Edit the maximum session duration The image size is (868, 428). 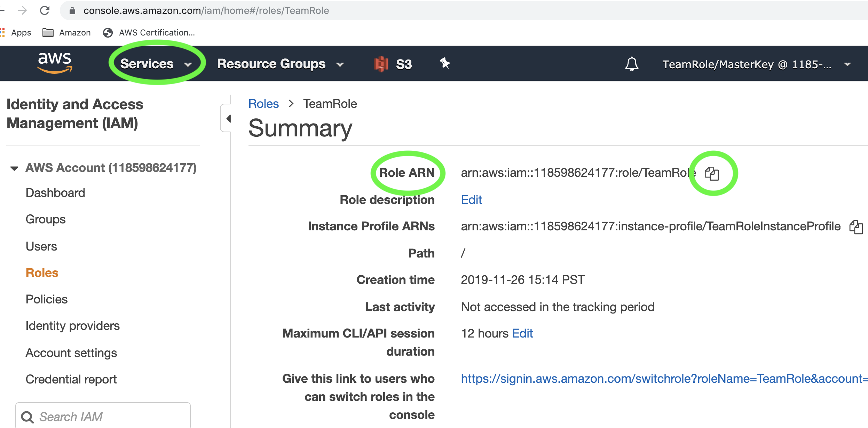tap(522, 333)
